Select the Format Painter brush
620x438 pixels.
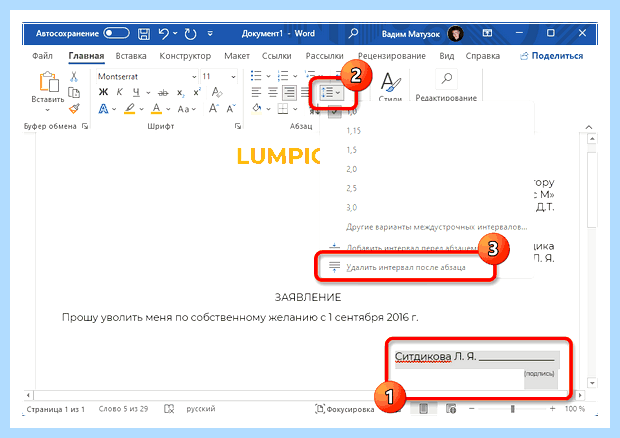74,108
